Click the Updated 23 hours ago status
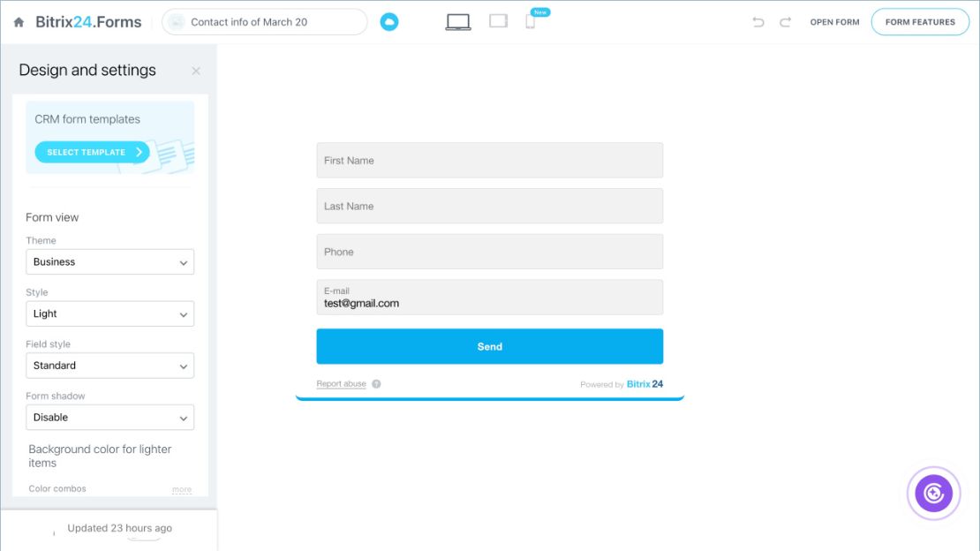 pyautogui.click(x=119, y=528)
